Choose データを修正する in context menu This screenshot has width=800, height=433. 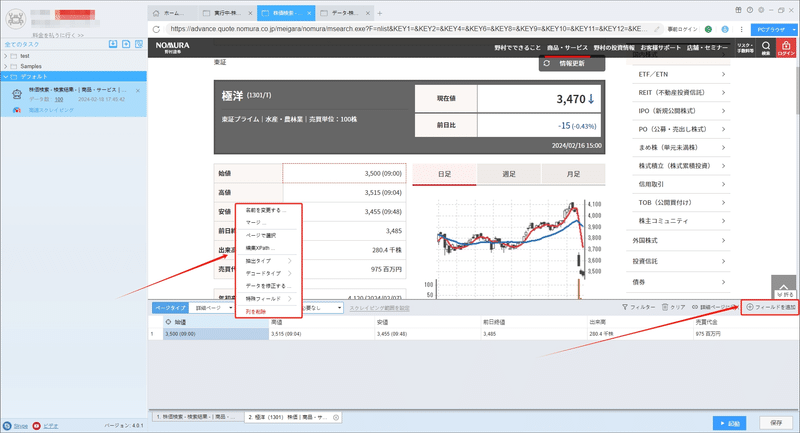click(x=268, y=286)
